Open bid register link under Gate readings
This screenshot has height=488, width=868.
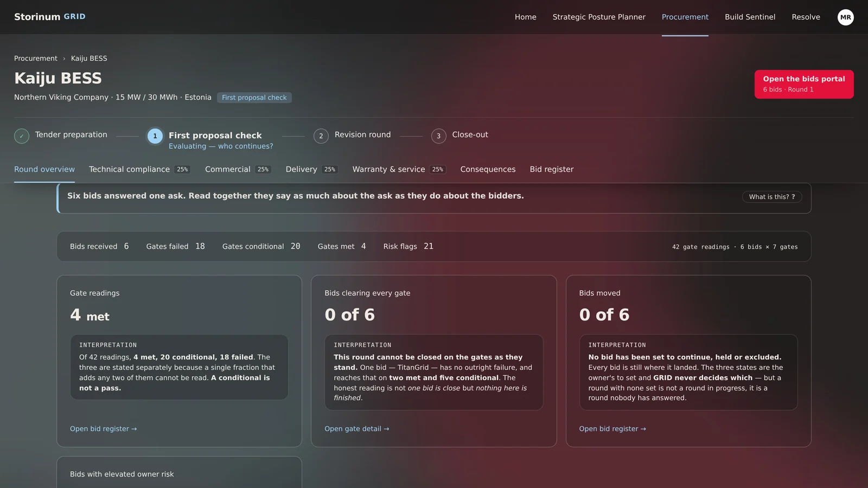103,429
